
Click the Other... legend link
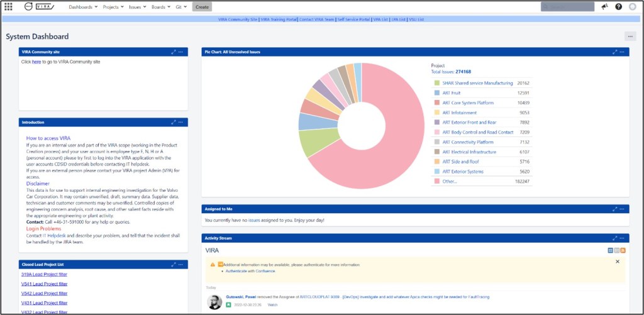[x=449, y=182]
